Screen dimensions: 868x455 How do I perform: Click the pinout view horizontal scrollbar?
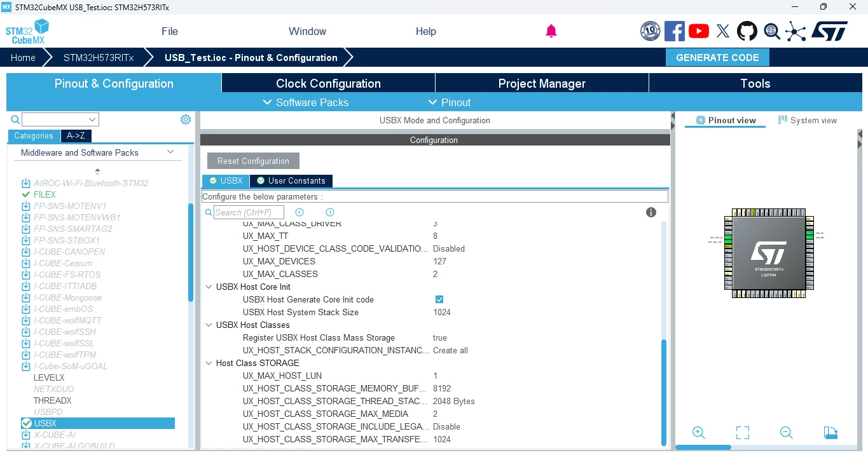703,447
